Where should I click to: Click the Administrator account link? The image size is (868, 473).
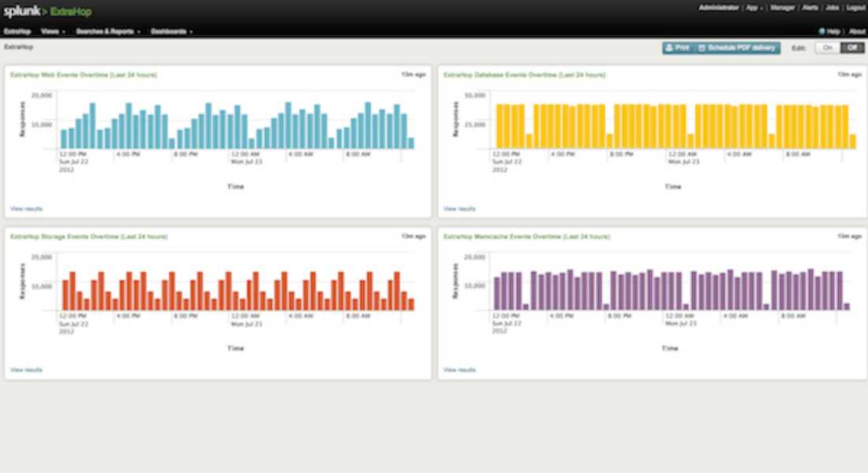pos(719,8)
